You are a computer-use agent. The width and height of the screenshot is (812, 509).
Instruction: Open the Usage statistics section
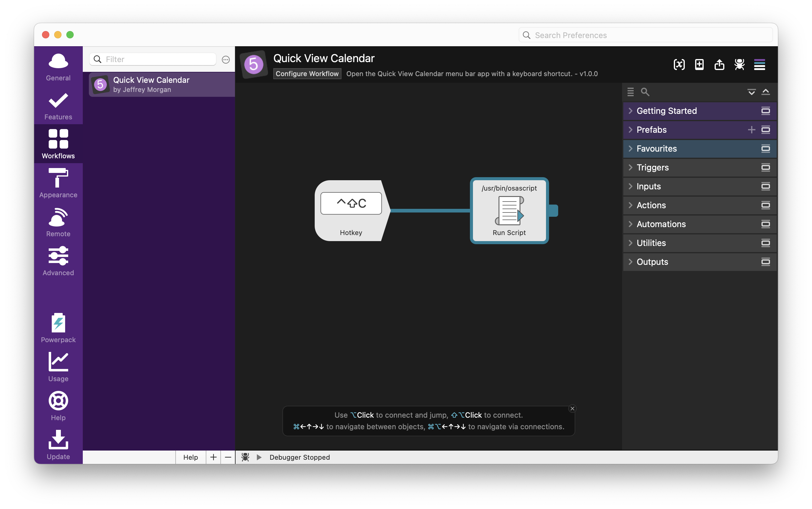[58, 367]
